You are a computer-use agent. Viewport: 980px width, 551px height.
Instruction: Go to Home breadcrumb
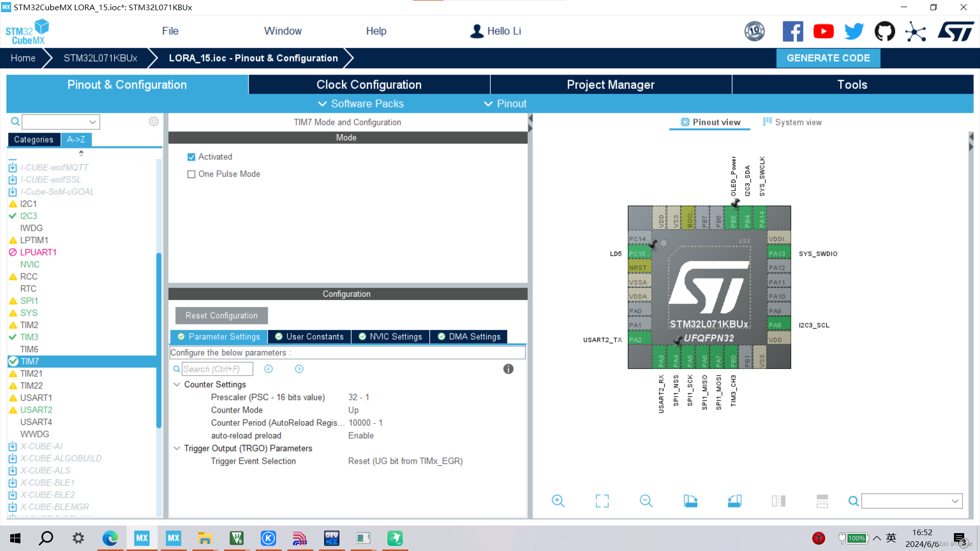(23, 58)
